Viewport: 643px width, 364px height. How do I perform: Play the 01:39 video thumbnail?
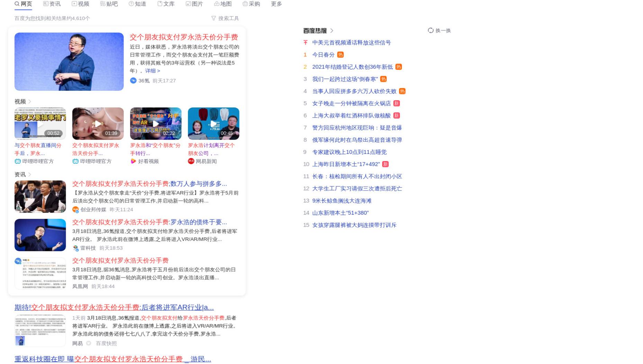(x=98, y=123)
